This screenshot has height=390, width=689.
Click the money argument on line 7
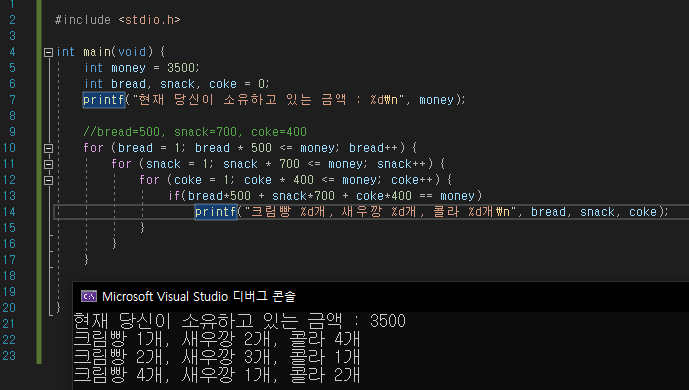pyautogui.click(x=436, y=100)
